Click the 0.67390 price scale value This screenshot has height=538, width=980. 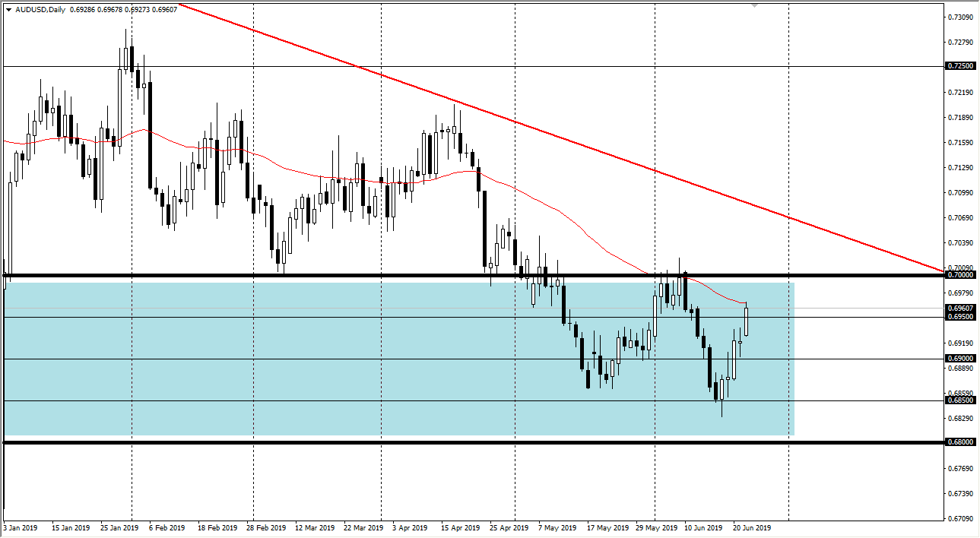tap(961, 493)
